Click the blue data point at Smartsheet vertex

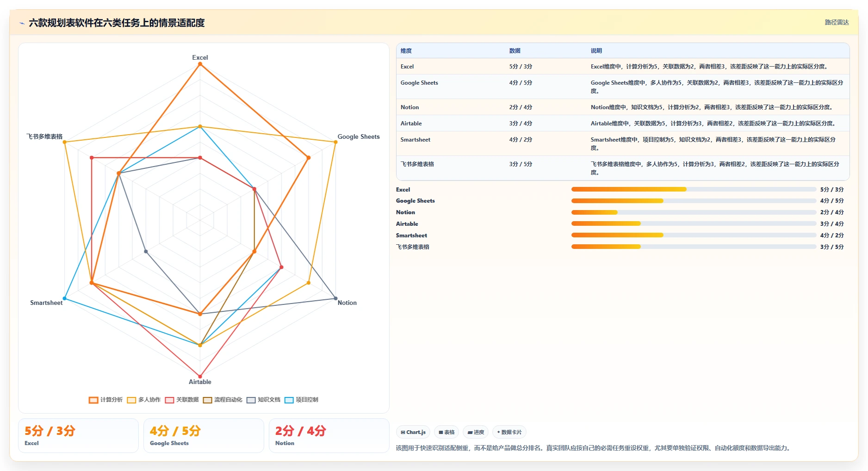(x=65, y=298)
